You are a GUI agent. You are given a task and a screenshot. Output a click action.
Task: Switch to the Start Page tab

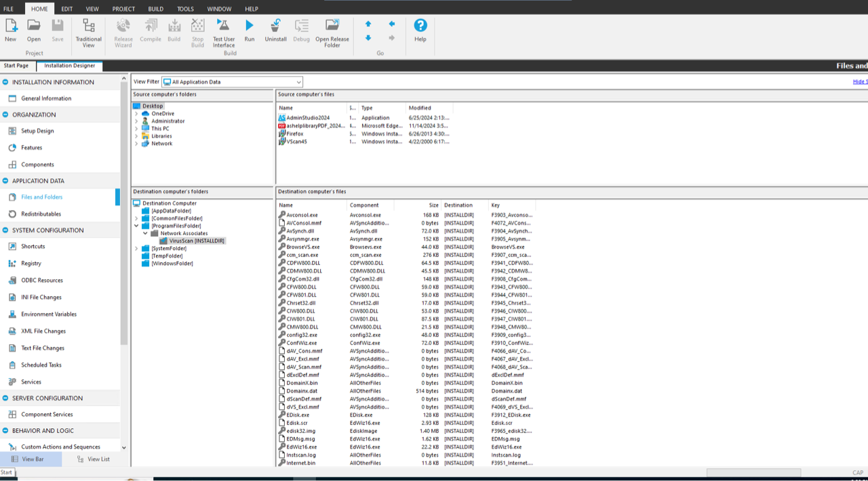tap(16, 66)
